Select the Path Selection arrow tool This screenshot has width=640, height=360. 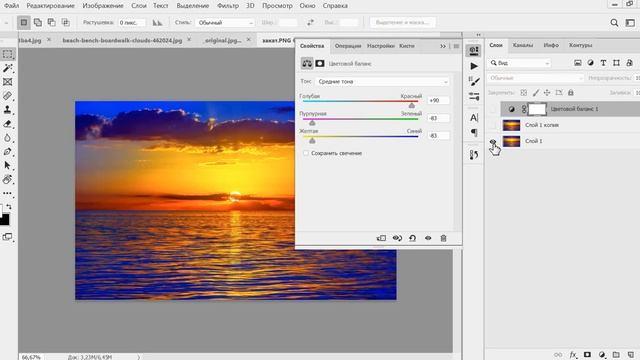point(7,165)
